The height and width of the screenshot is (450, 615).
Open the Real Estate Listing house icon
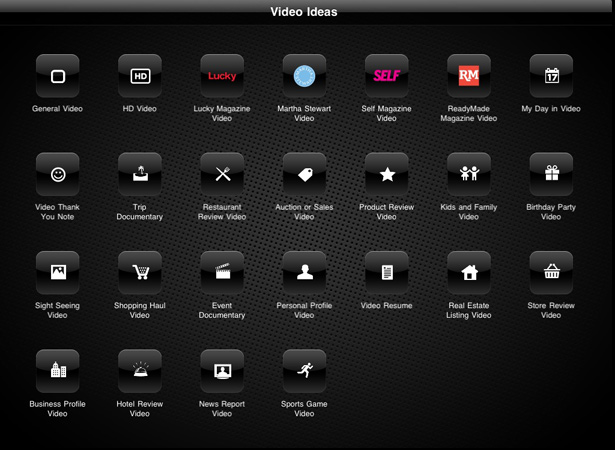coord(469,273)
